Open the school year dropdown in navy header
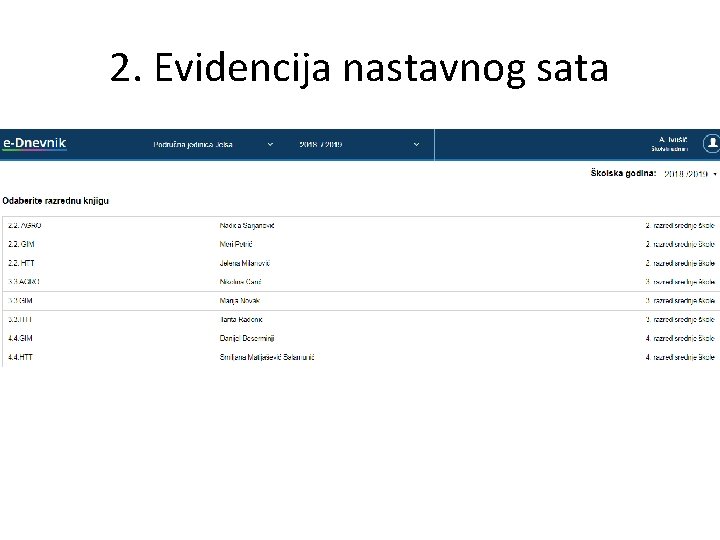The width and height of the screenshot is (720, 540). pyautogui.click(x=359, y=145)
